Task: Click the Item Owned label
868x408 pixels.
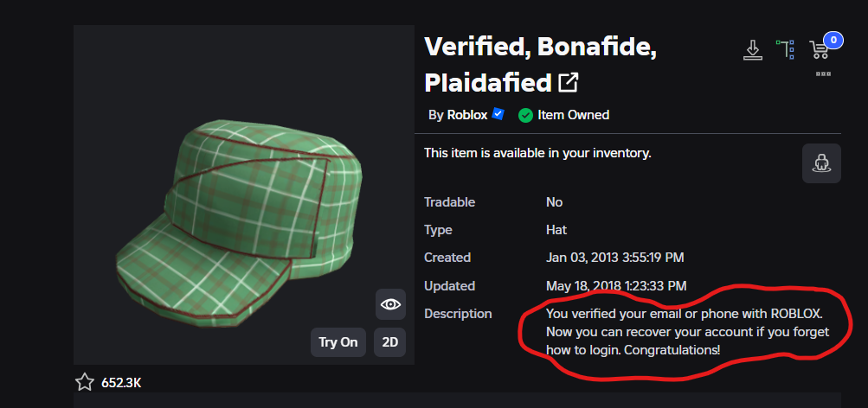Action: point(573,115)
